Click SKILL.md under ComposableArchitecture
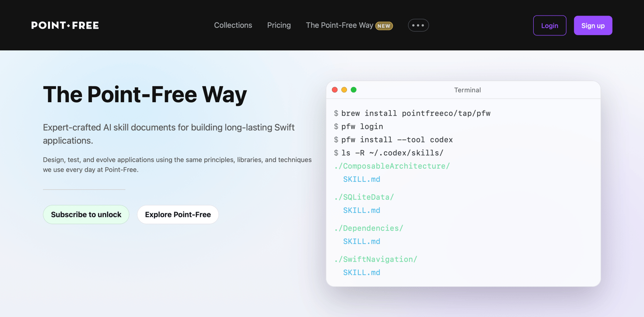 pyautogui.click(x=362, y=179)
